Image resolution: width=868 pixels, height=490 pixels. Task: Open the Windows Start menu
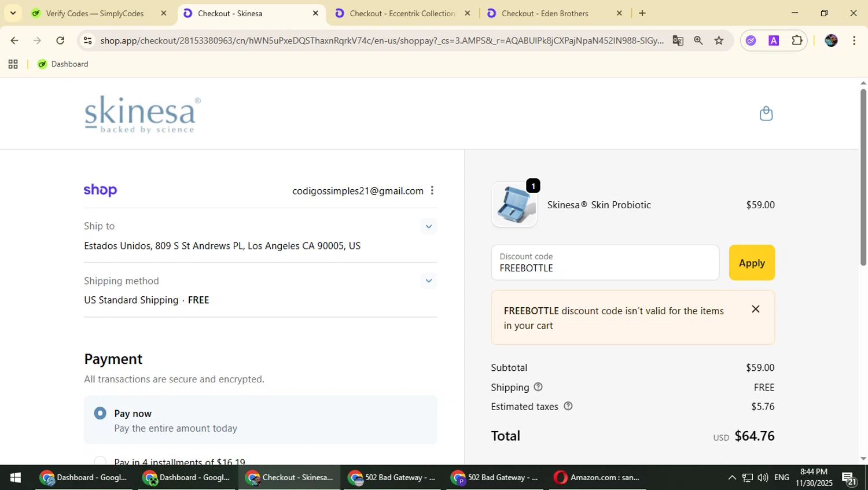point(16,477)
